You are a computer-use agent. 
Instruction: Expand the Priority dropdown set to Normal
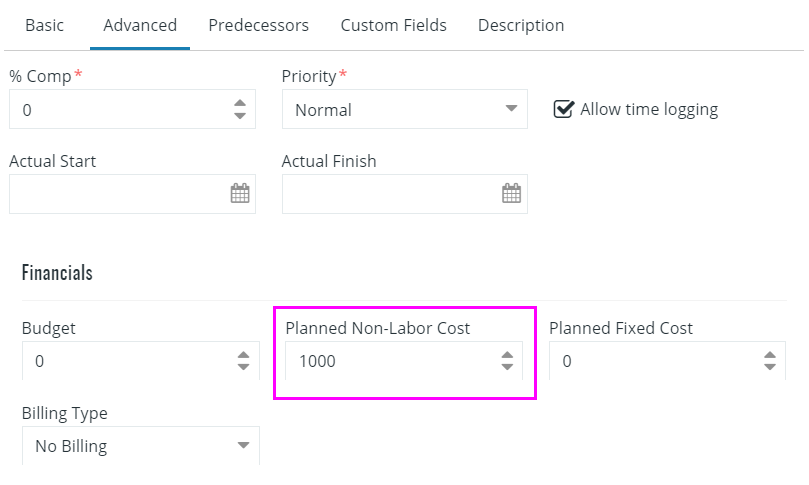pos(404,109)
